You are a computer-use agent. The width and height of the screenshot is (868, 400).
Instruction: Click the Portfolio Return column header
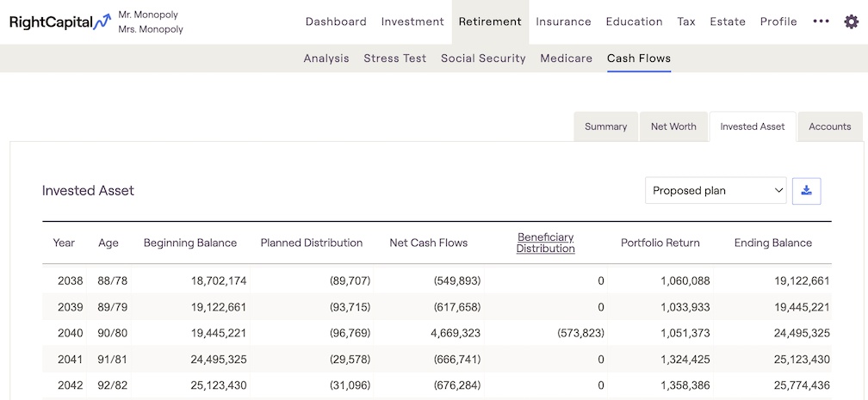point(660,243)
